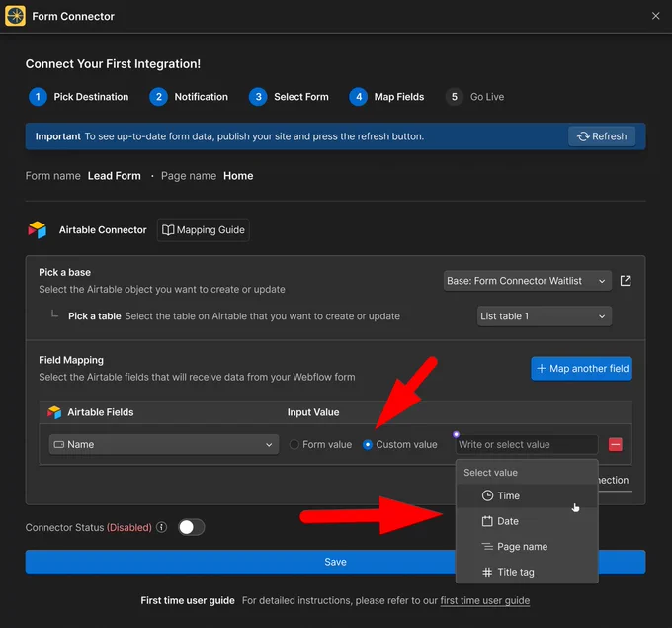
Task: Click the Select value dropdown header
Action: click(x=490, y=473)
